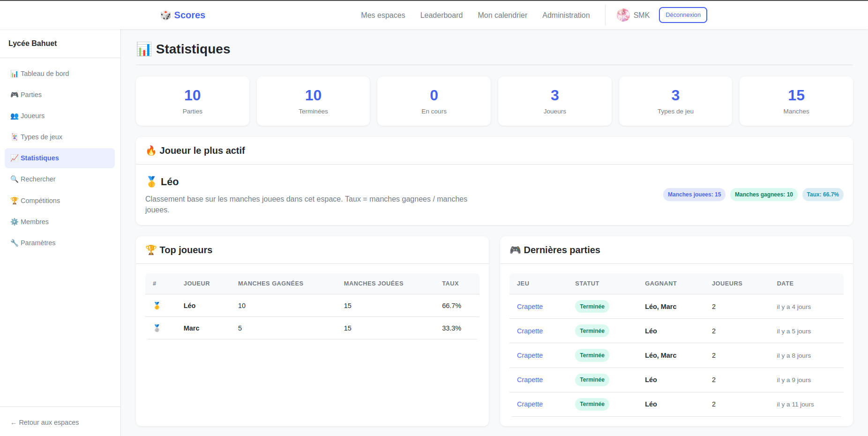The image size is (868, 436).
Task: Click the STATUT column header
Action: tap(587, 284)
